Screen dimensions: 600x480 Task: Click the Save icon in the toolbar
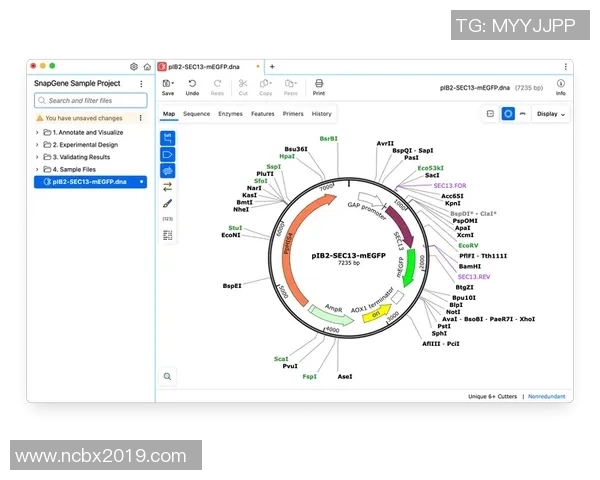click(x=168, y=85)
